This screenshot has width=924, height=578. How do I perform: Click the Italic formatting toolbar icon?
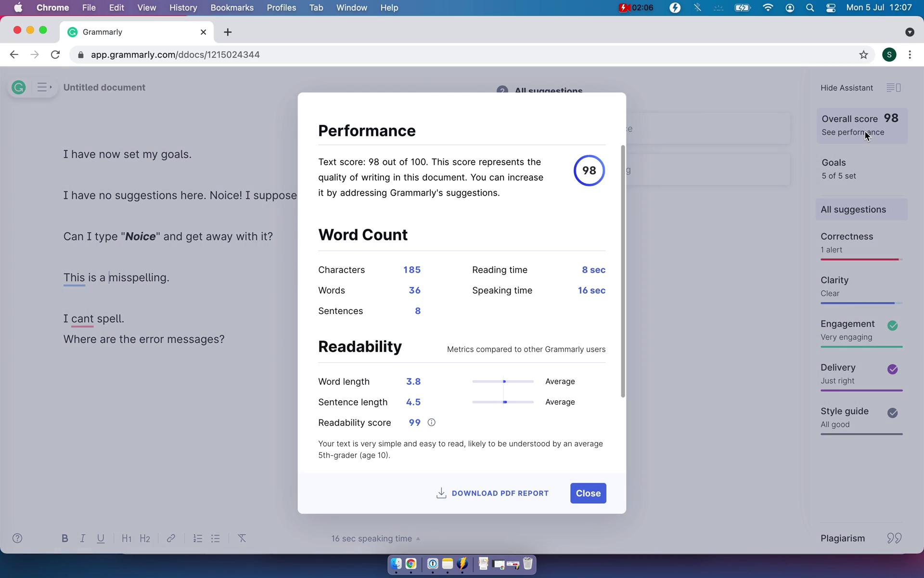pyautogui.click(x=82, y=538)
